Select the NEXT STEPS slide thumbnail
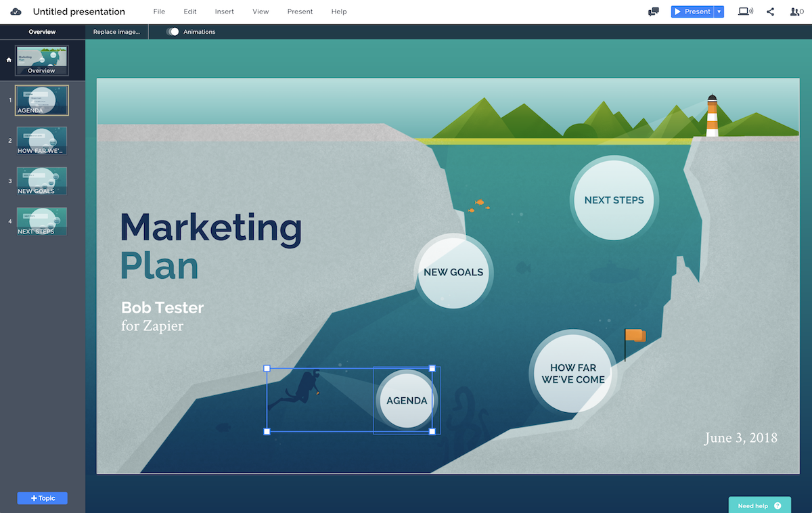The height and width of the screenshot is (513, 812). coord(42,221)
